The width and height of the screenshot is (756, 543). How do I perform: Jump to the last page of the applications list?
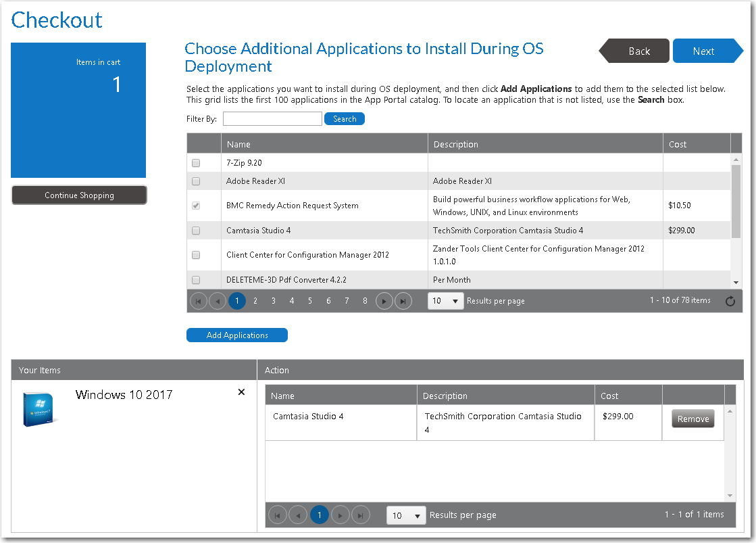[403, 301]
